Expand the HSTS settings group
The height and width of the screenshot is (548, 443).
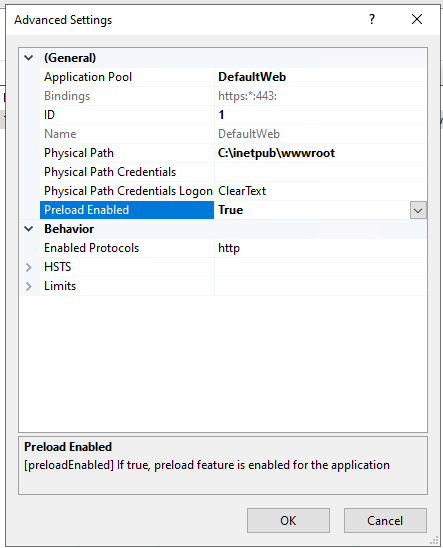[x=29, y=267]
